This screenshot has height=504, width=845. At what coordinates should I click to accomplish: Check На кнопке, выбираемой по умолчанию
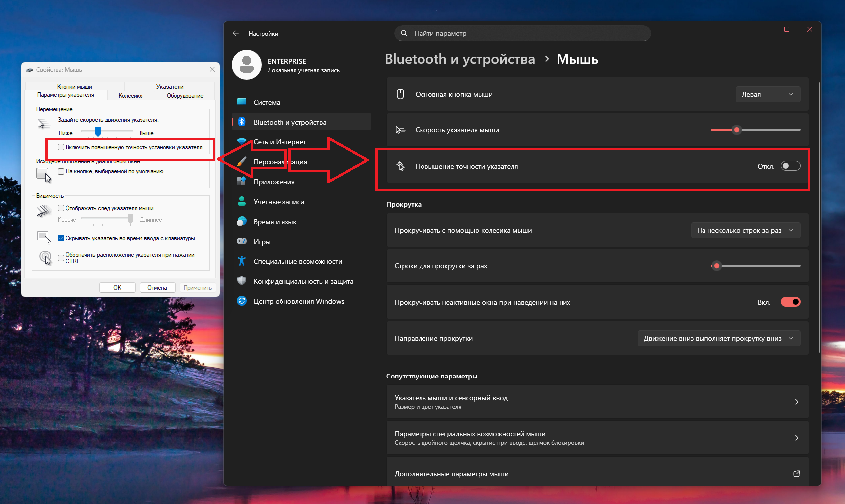pos(61,171)
